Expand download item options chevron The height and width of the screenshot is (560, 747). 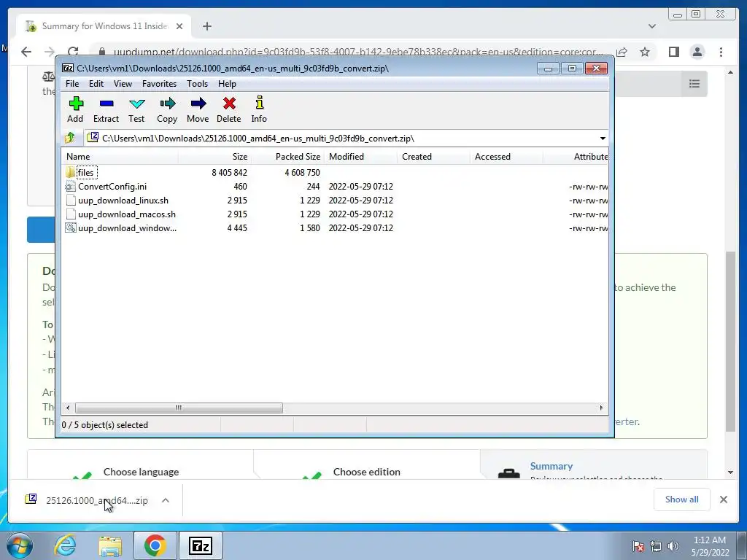tap(166, 500)
